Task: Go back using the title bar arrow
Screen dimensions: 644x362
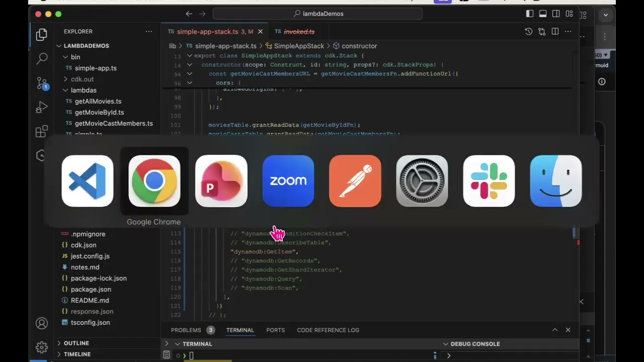Action: 189,14
